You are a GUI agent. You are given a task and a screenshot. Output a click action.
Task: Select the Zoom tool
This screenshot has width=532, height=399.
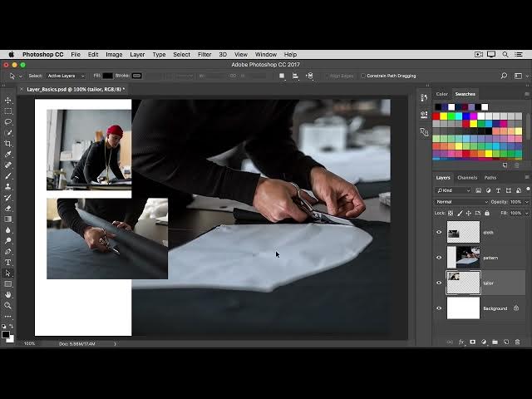pyautogui.click(x=8, y=305)
